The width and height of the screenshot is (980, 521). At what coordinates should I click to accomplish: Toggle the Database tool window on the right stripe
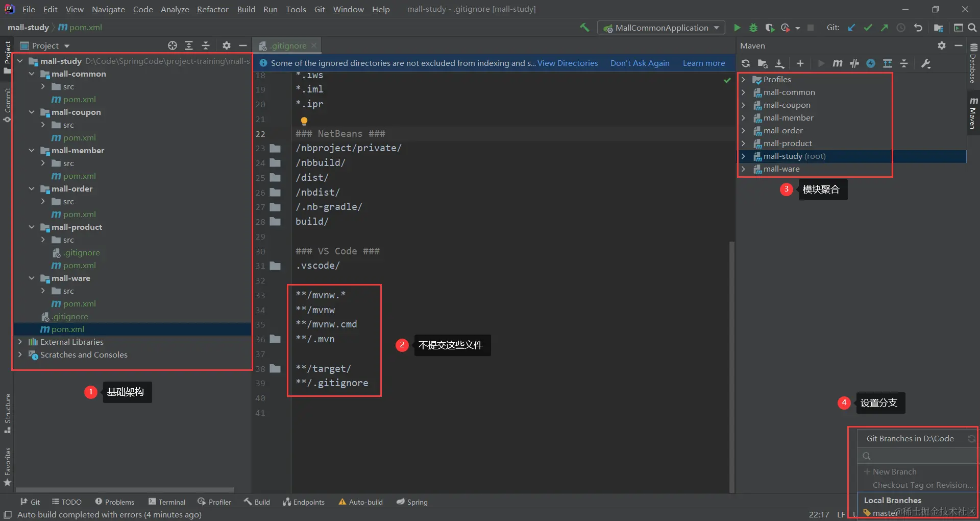click(x=973, y=63)
